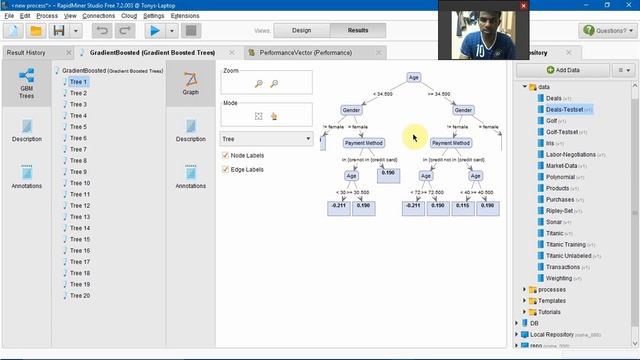Expand the Templates folder
This screenshot has width=640, height=360.
pyautogui.click(x=524, y=300)
